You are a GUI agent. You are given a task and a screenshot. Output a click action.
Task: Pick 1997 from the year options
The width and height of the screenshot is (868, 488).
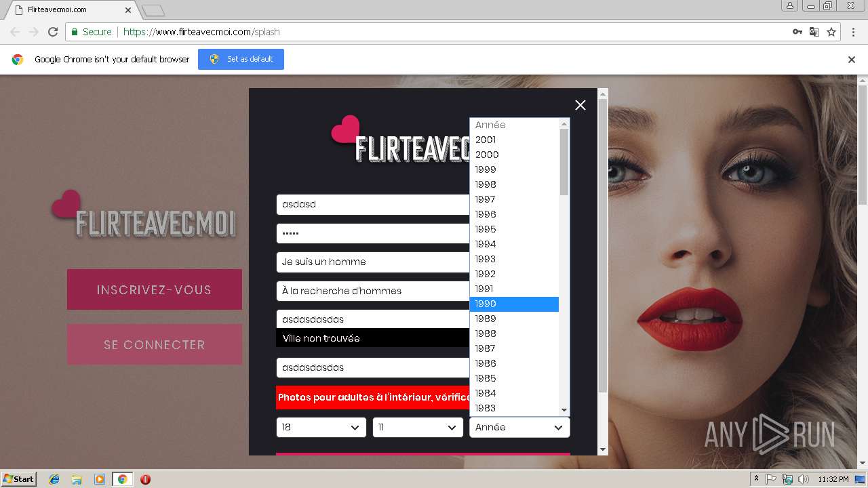(x=514, y=199)
